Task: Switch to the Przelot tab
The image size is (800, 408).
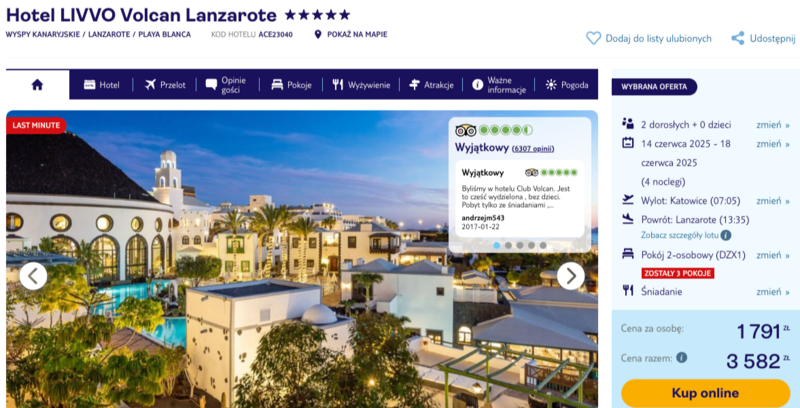Action: click(x=165, y=85)
